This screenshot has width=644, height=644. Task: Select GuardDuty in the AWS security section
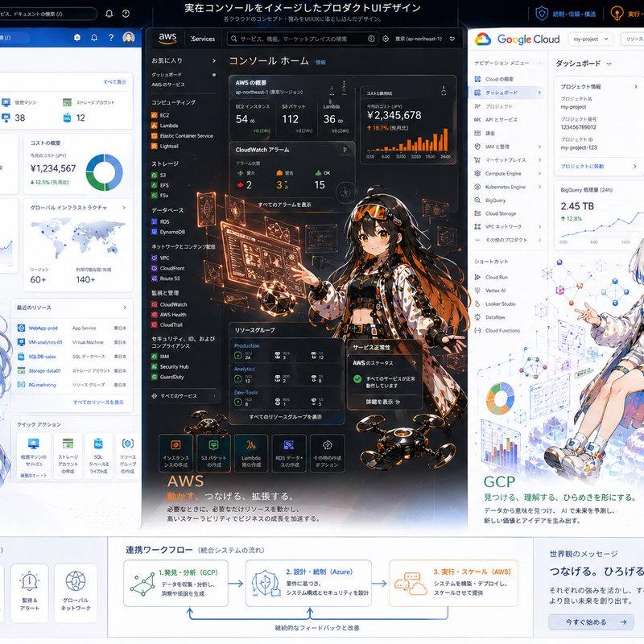click(171, 377)
